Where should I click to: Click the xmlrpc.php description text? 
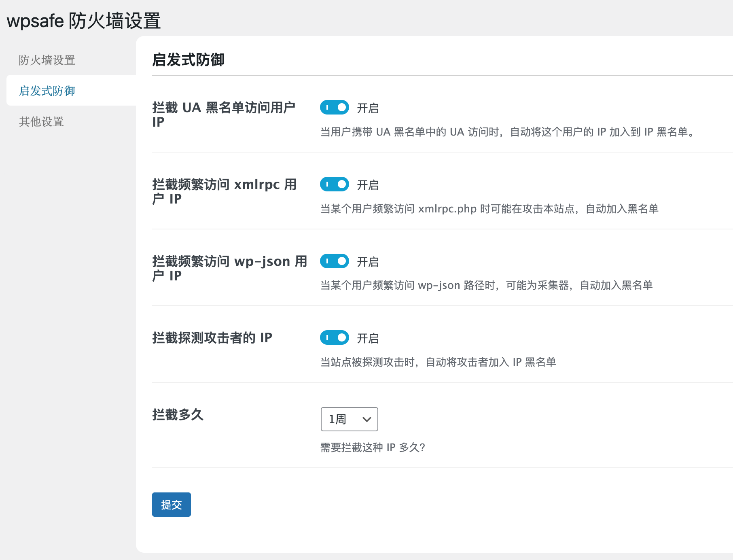[x=489, y=209]
